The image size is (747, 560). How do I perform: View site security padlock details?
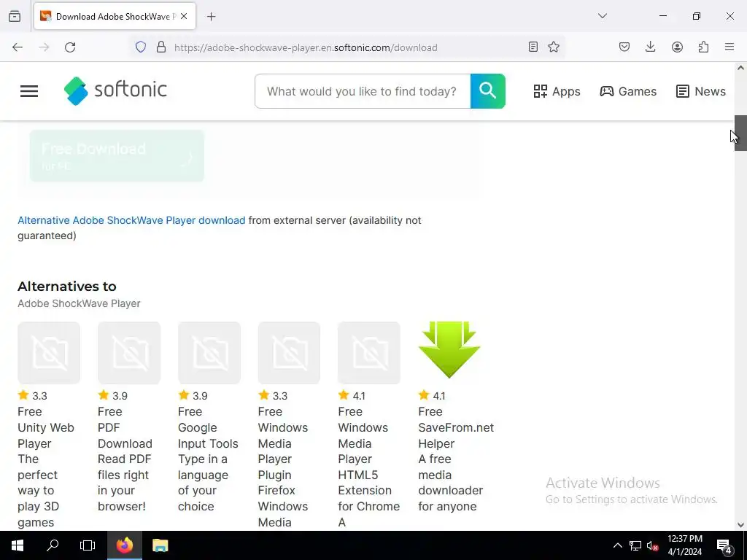(161, 47)
